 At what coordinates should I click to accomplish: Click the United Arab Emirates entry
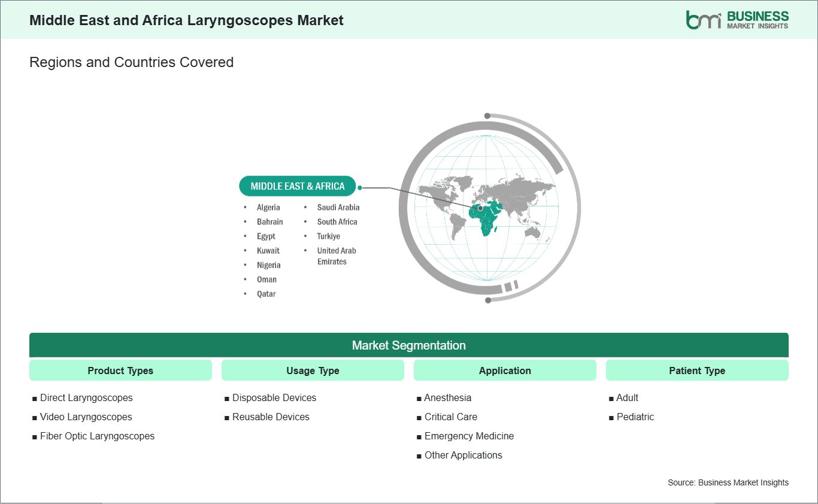[337, 256]
